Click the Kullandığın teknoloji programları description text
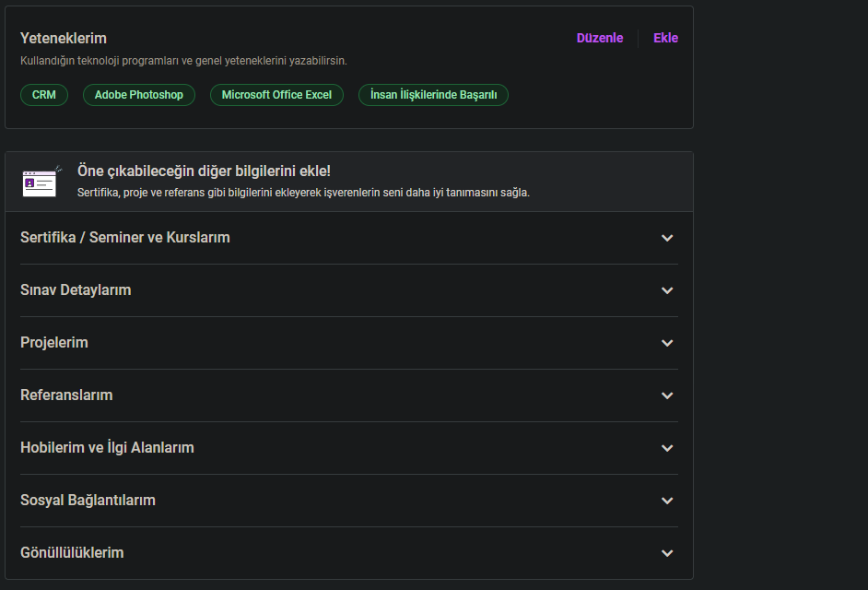Viewport: 868px width, 590px height. tap(183, 61)
